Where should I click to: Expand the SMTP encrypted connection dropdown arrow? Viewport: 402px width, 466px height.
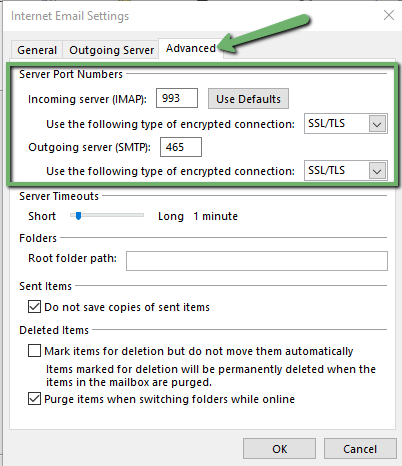click(x=377, y=171)
